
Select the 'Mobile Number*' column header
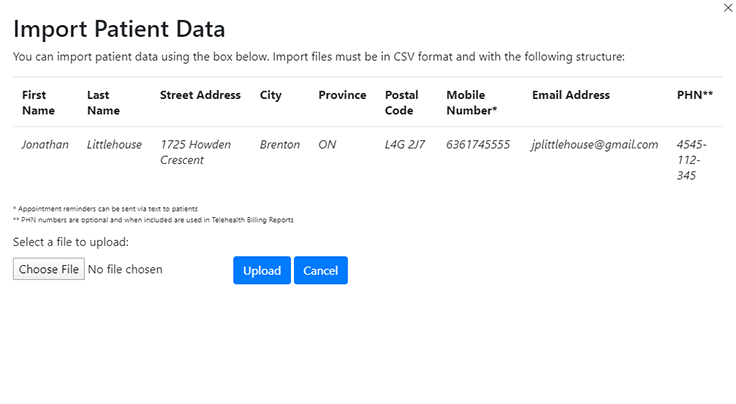pos(472,102)
